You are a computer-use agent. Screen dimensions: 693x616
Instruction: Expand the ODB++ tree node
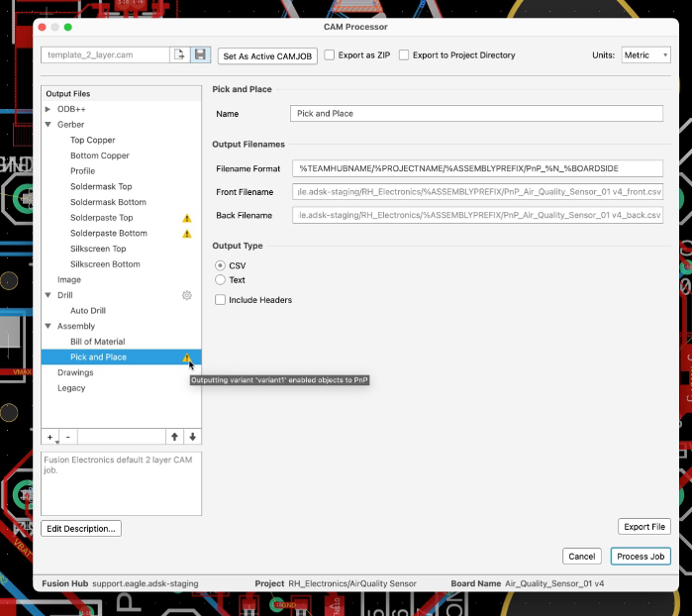click(x=49, y=109)
